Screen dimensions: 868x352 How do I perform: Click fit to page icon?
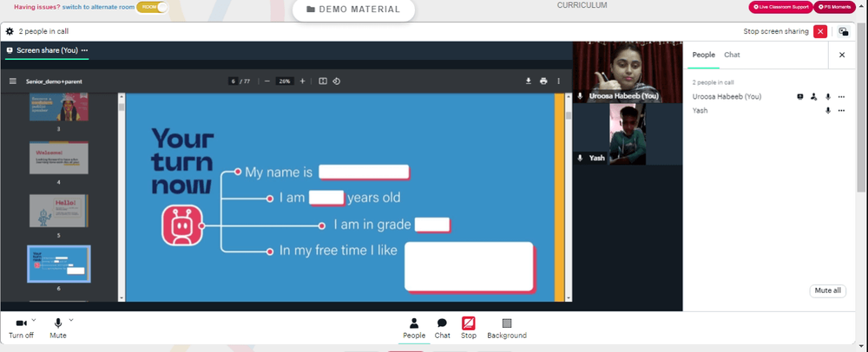[x=323, y=81]
